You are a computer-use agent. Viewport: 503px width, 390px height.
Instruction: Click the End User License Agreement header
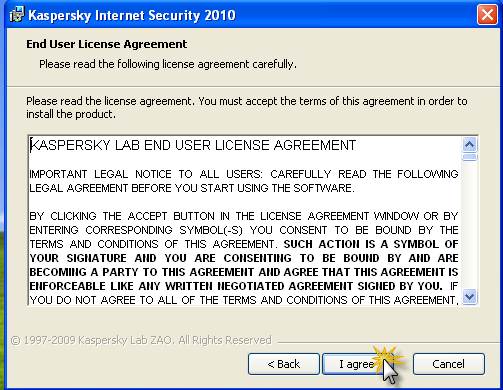coord(107,44)
